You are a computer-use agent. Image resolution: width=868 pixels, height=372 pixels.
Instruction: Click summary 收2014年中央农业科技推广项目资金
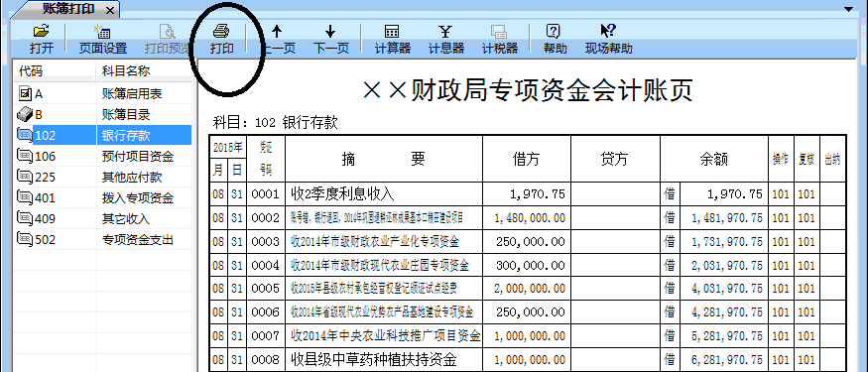385,336
